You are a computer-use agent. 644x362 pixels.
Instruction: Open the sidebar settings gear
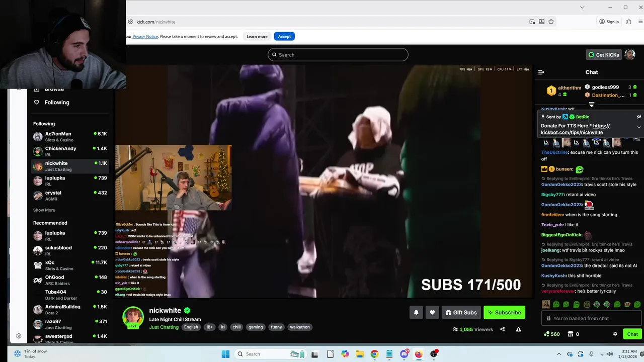coord(19,336)
